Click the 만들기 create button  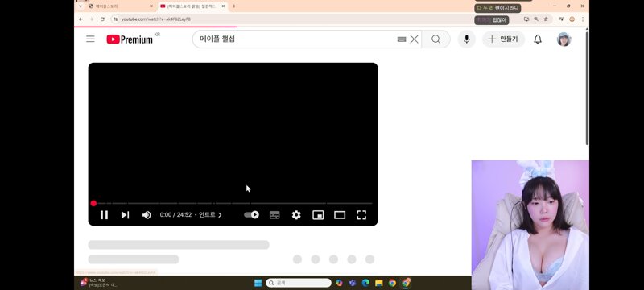pyautogui.click(x=503, y=39)
